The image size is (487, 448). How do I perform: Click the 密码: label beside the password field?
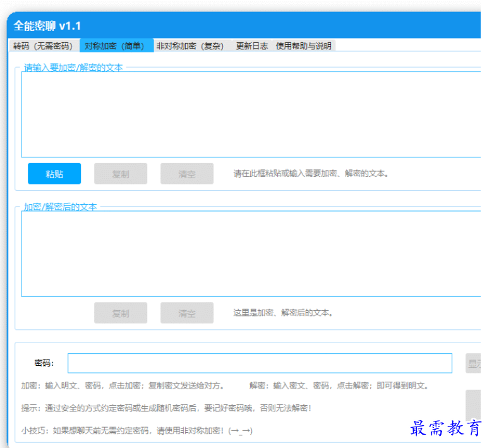click(44, 363)
